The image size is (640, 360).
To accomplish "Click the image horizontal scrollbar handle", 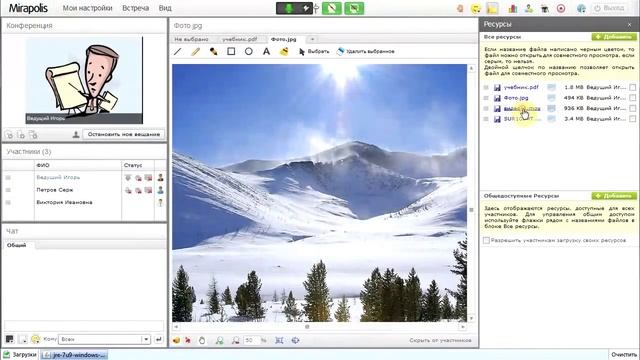I will [307, 327].
